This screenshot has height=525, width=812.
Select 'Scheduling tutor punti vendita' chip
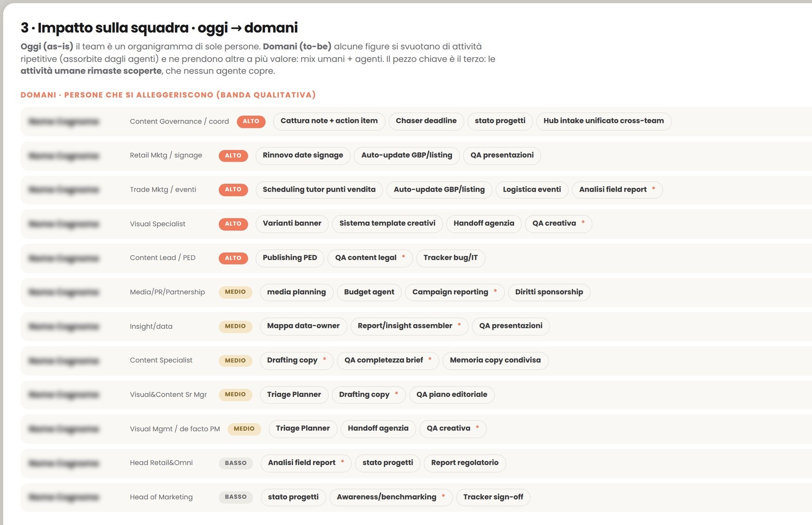(319, 190)
